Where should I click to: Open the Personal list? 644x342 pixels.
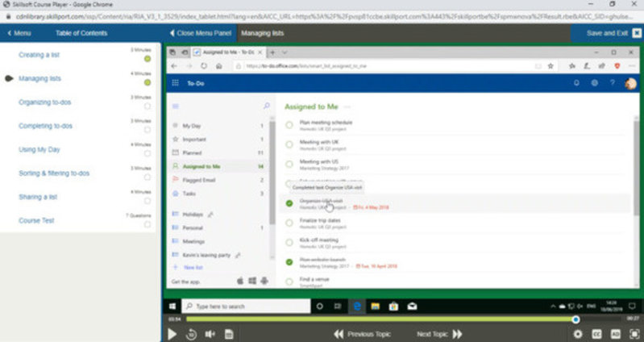pyautogui.click(x=219, y=227)
